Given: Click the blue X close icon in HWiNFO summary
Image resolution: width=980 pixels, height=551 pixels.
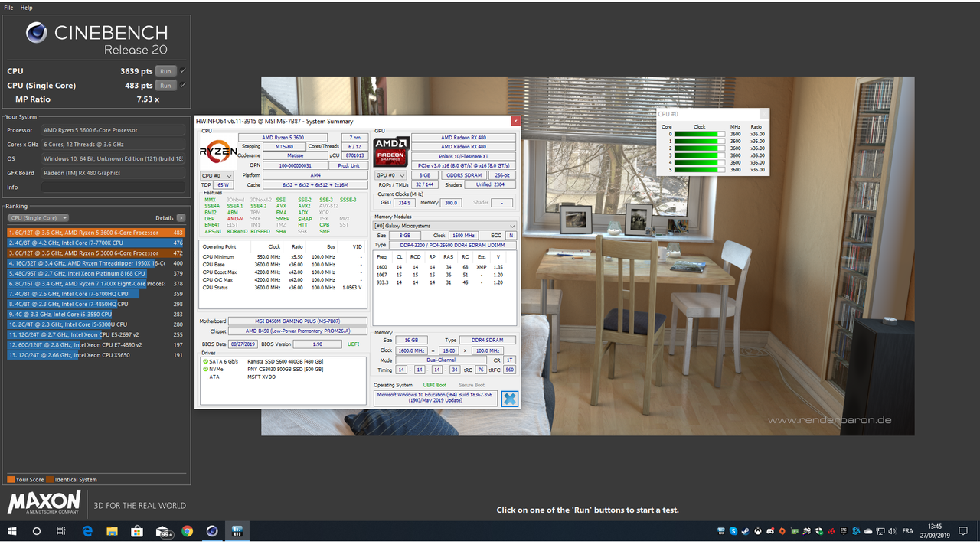Looking at the screenshot, I should click(x=509, y=398).
